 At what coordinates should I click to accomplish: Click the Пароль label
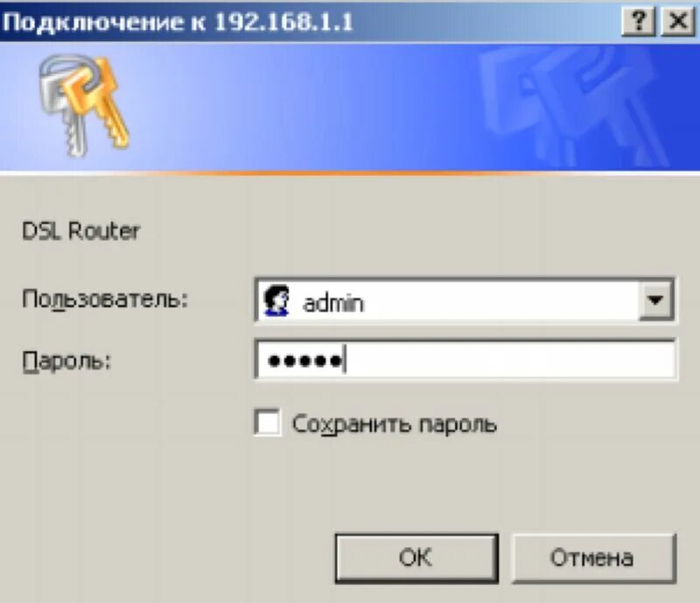pos(66,361)
